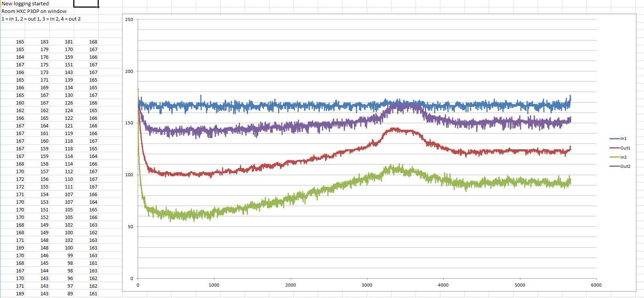644x298 pixels.
Task: Select Out1 legend entry in chart
Action: 620,148
